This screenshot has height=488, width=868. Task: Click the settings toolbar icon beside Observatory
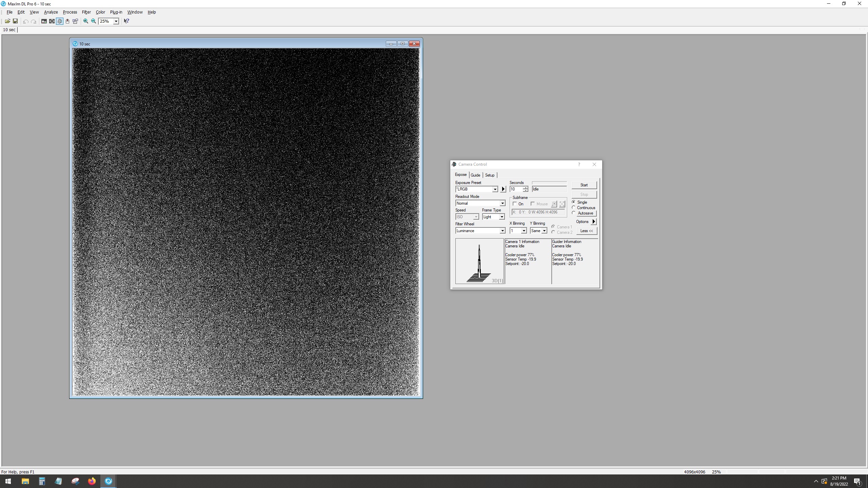click(75, 21)
